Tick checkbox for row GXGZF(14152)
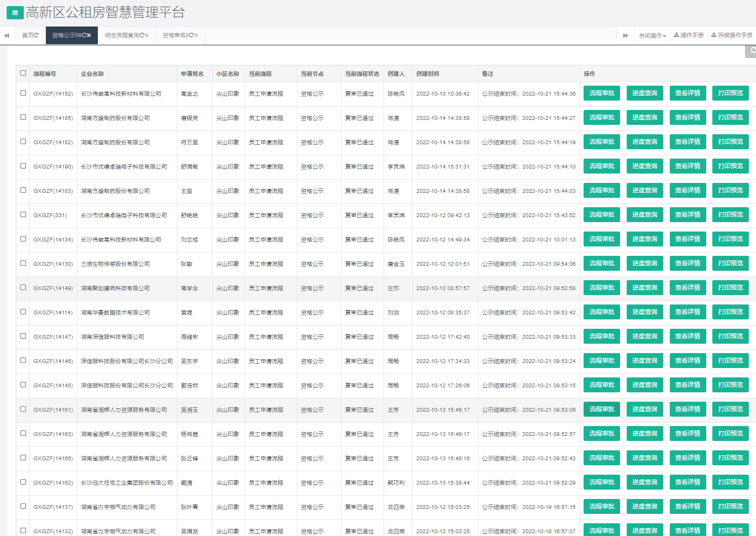The width and height of the screenshot is (756, 536). (x=23, y=93)
